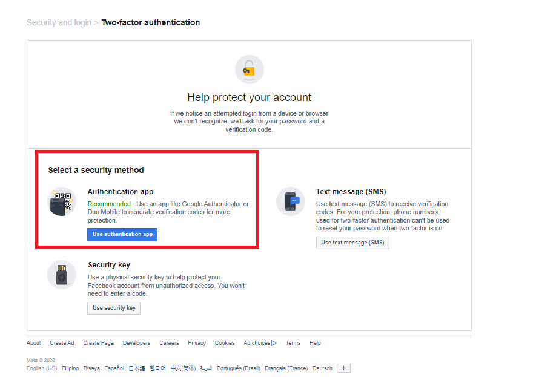
Task: Switch language to Español
Action: coord(114,368)
